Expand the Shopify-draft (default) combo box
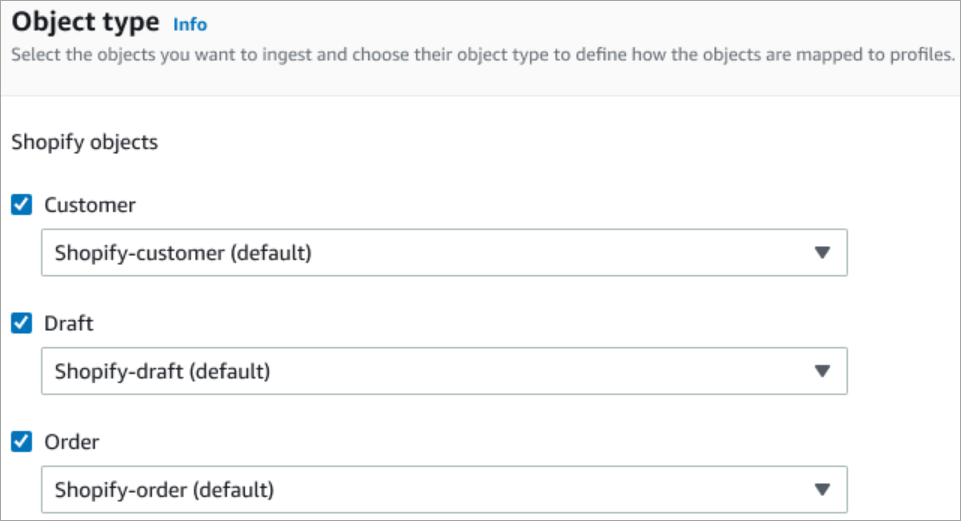 pos(444,371)
